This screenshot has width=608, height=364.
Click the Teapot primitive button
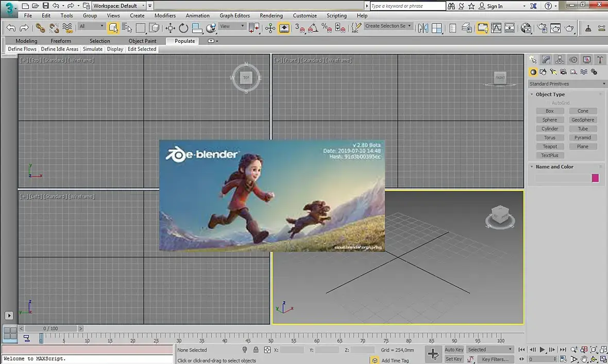550,147
